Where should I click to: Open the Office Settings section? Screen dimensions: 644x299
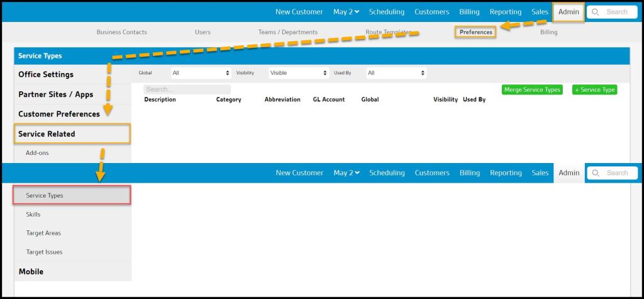click(46, 74)
